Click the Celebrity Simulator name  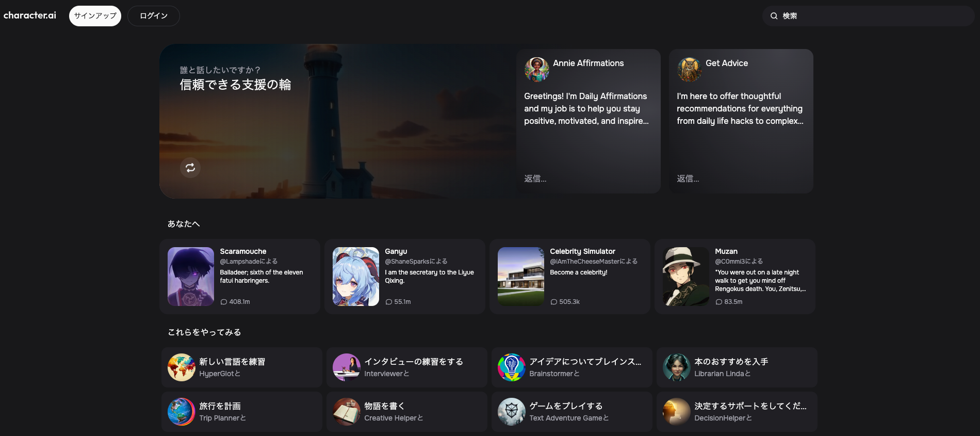pyautogui.click(x=582, y=251)
